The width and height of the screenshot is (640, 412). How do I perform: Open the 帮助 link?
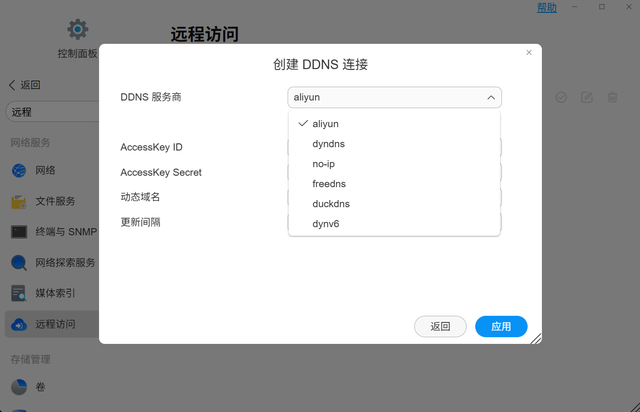tap(547, 7)
